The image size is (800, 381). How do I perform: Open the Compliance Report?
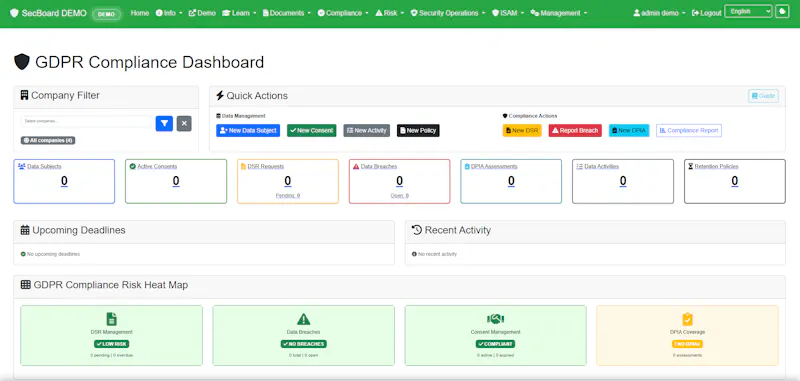689,131
